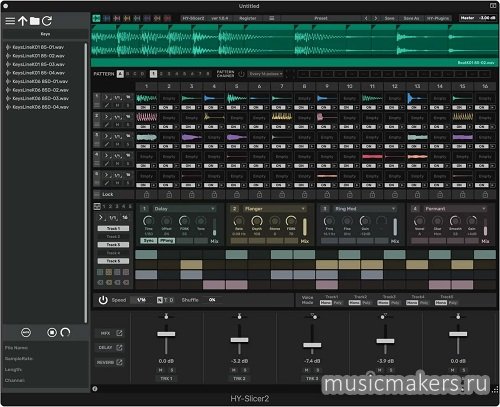
Task: Click the Save As preset button
Action: click(x=411, y=18)
